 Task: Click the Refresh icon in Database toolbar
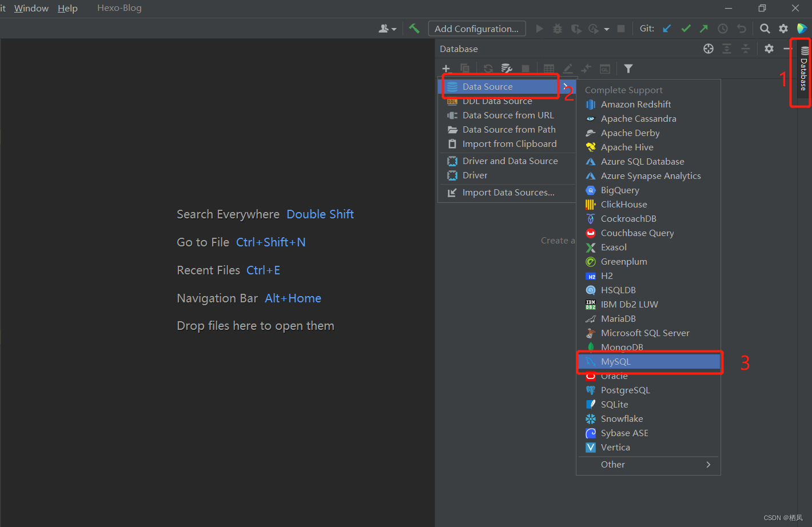(488, 69)
